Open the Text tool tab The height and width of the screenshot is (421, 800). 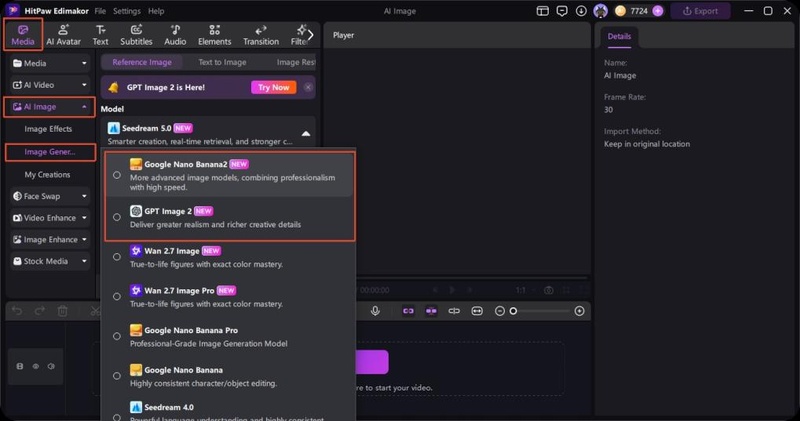coord(100,35)
